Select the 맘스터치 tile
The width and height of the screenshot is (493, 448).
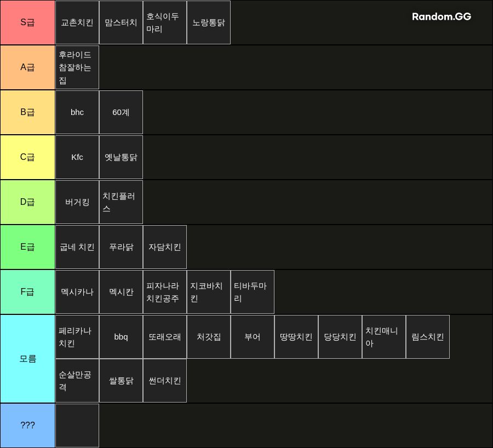click(121, 22)
